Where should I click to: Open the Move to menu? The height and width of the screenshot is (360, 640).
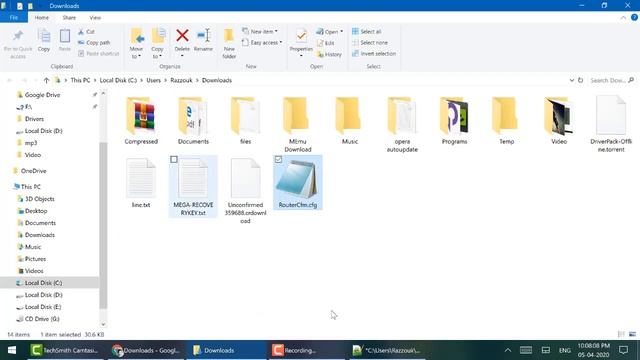coord(136,44)
